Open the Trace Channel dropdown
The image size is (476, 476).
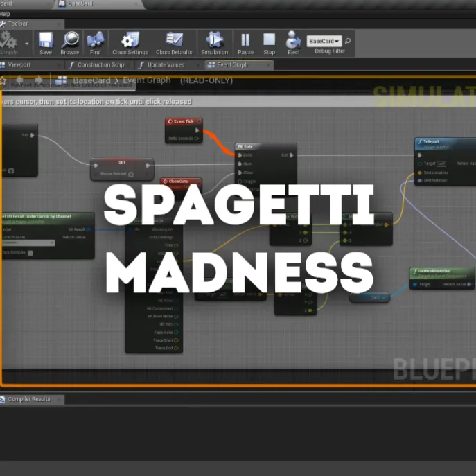[28, 243]
